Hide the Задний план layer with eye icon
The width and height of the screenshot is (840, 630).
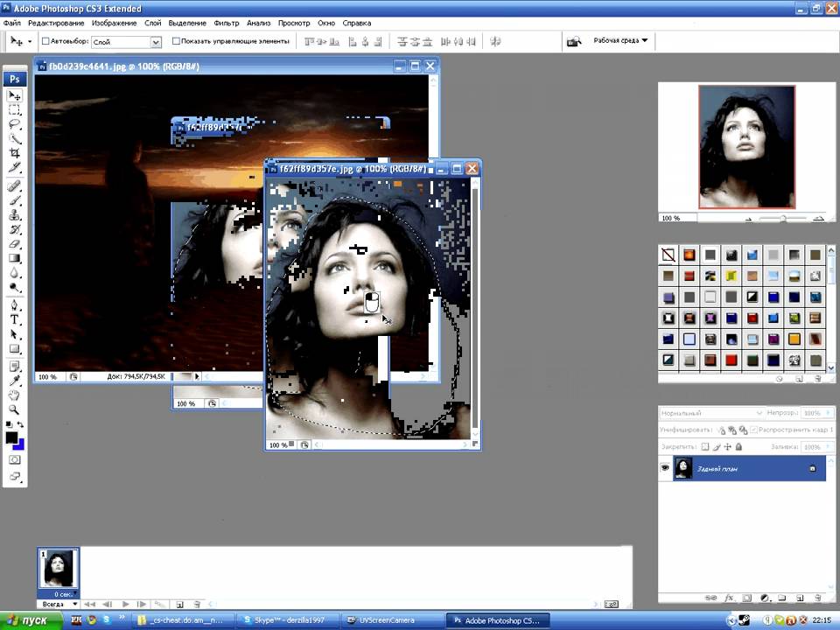665,469
